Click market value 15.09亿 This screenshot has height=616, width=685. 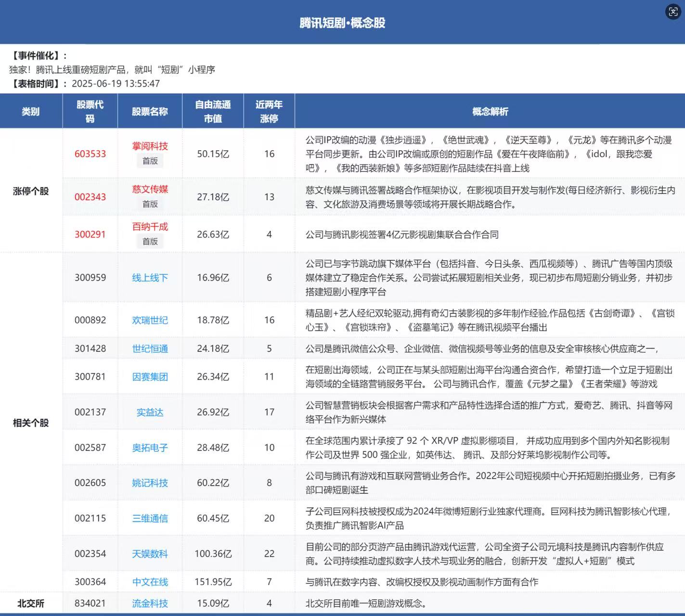tap(213, 603)
